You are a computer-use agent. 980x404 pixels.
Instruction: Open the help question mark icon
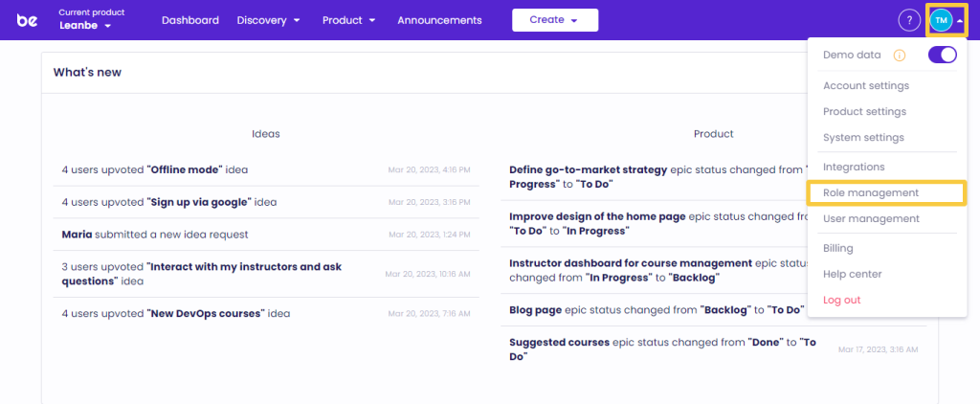(908, 20)
